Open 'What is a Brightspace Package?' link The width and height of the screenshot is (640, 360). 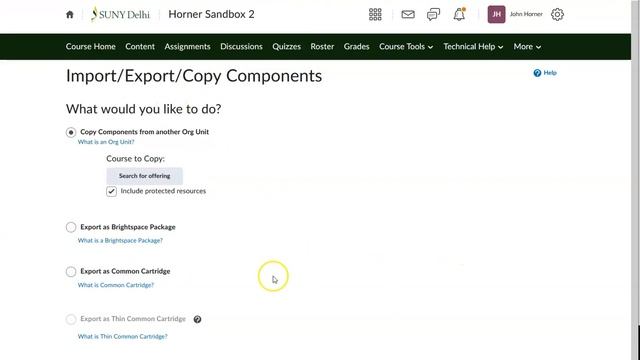coord(120,240)
